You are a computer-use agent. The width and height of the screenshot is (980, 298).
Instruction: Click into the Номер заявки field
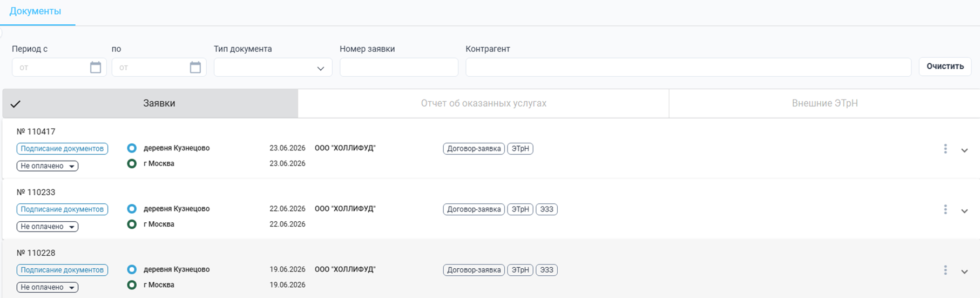click(399, 68)
